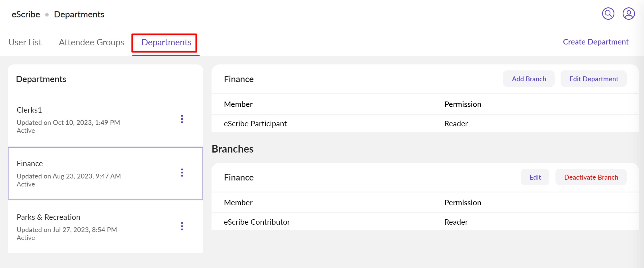Click the Deactivate Branch button
644x268 pixels.
(591, 177)
